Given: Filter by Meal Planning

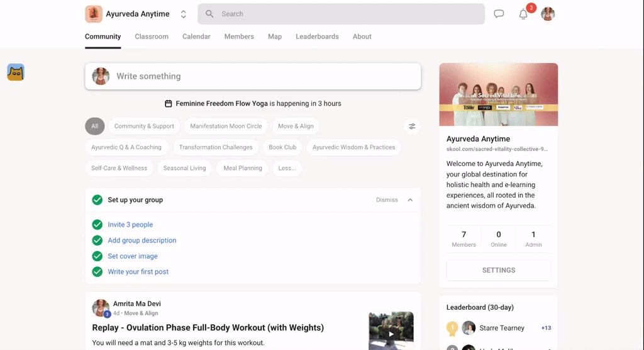Looking at the screenshot, I should (x=243, y=168).
